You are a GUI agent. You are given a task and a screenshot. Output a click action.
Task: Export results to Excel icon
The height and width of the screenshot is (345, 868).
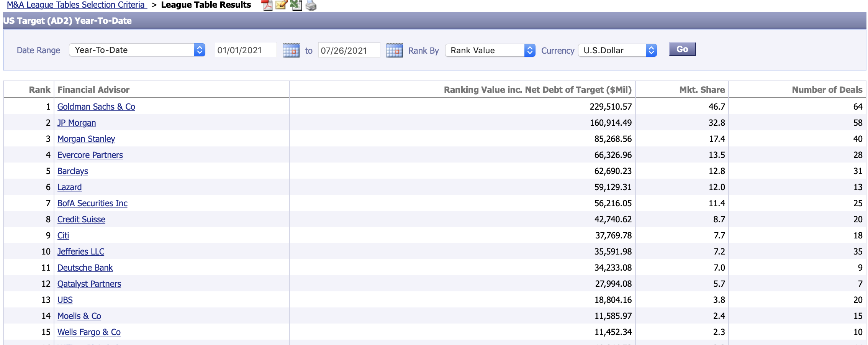[296, 5]
